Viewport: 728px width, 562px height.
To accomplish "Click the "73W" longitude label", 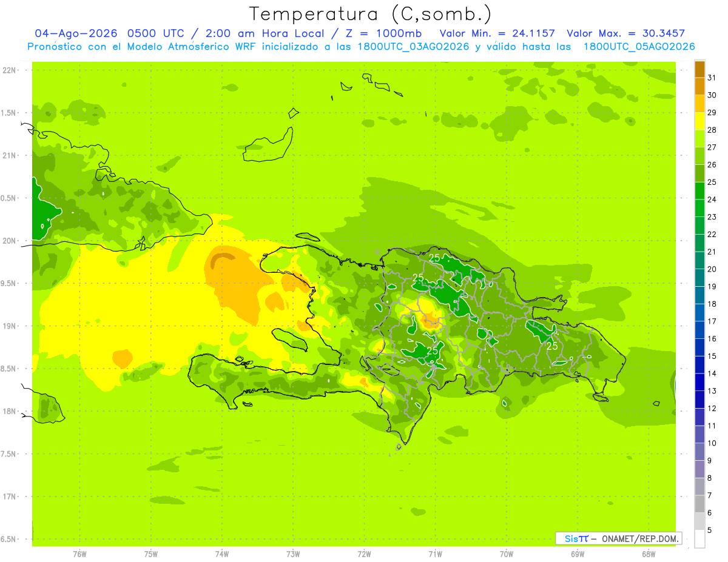I will pyautogui.click(x=293, y=554).
